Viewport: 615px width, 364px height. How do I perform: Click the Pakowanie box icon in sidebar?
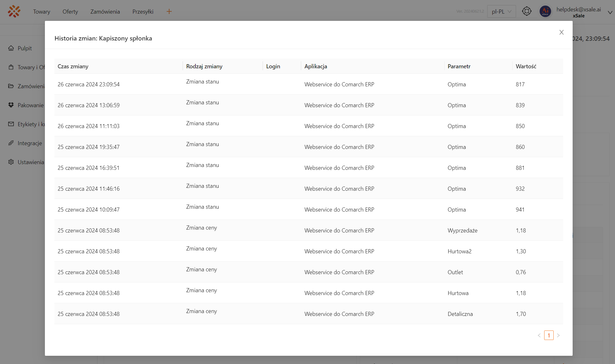(x=11, y=105)
